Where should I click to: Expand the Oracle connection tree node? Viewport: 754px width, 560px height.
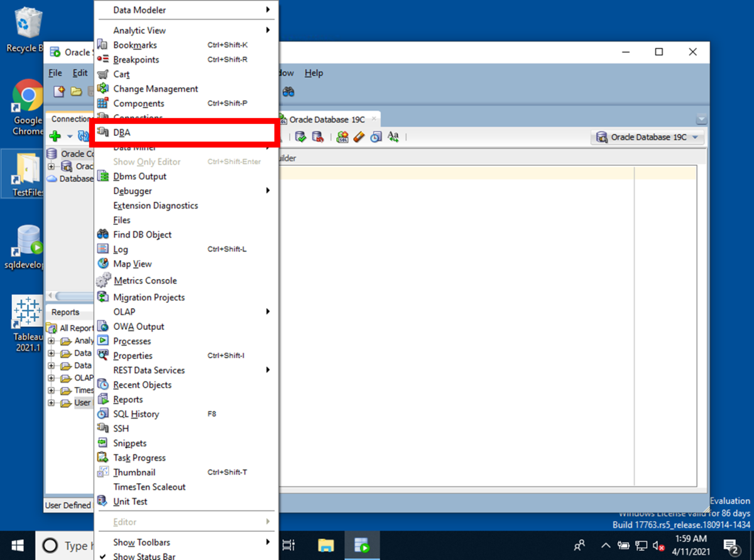pos(52,167)
